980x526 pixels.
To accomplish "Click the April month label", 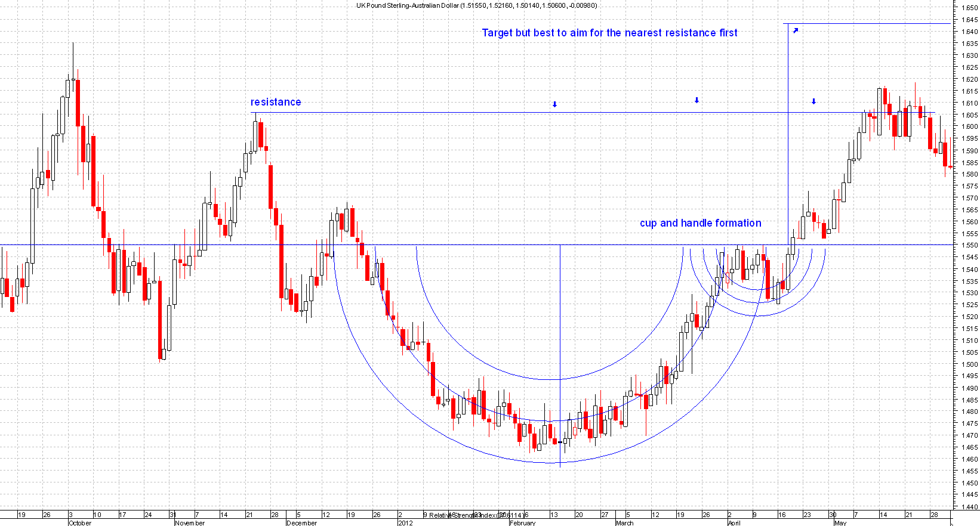I will [x=734, y=523].
